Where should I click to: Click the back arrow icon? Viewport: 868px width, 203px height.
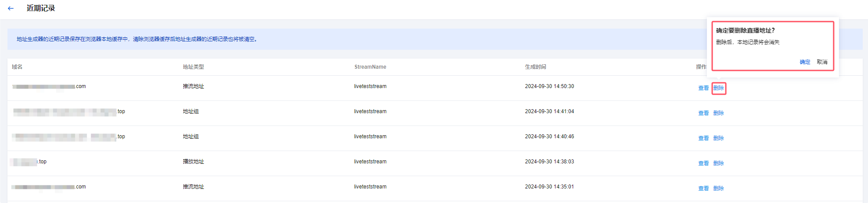point(11,8)
